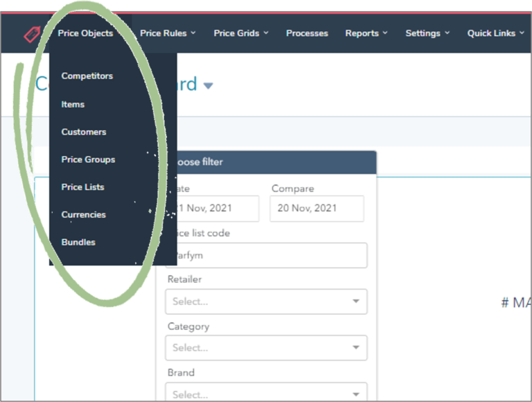532x402 pixels.
Task: Expand the Settings menu
Action: coord(427,33)
